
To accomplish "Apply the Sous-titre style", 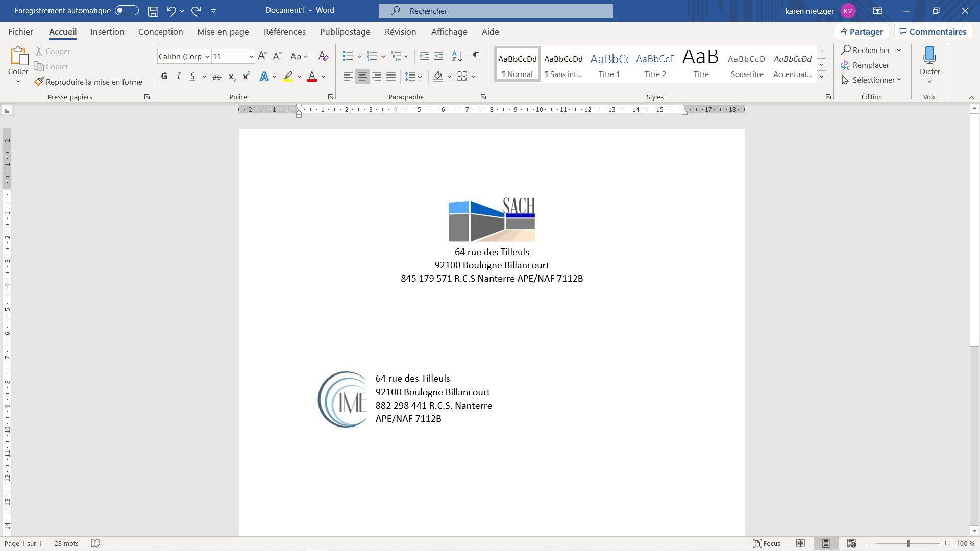I will [747, 64].
